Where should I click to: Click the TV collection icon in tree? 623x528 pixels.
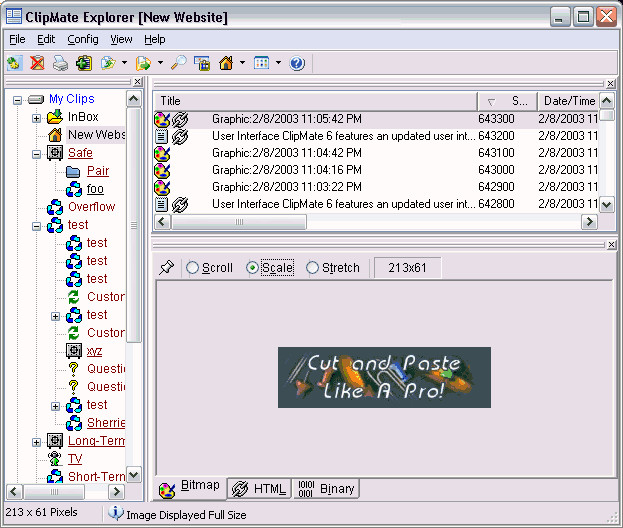coord(55,458)
